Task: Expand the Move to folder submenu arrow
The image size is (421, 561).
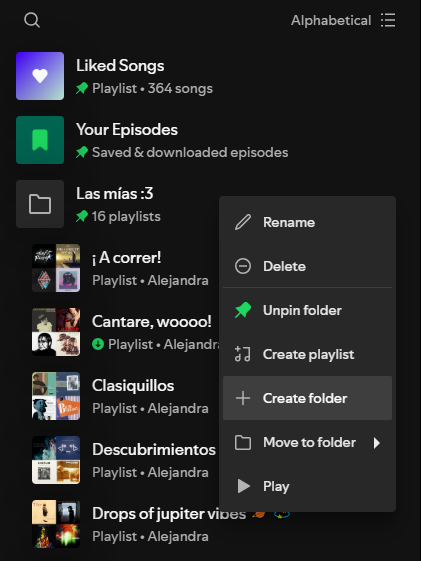Action: (377, 443)
